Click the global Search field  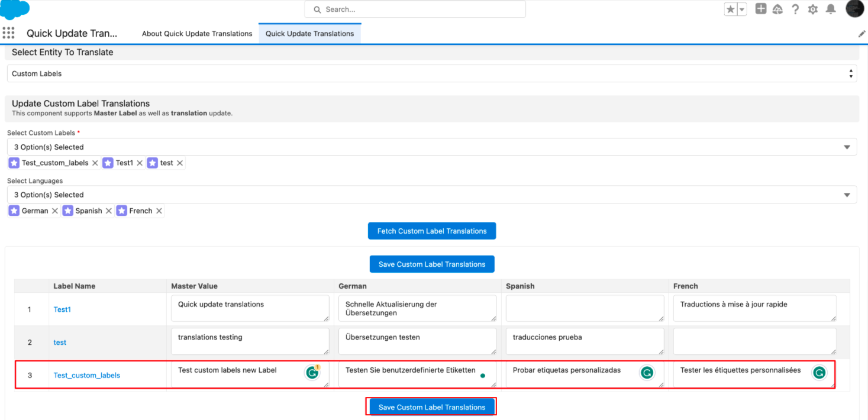(415, 9)
